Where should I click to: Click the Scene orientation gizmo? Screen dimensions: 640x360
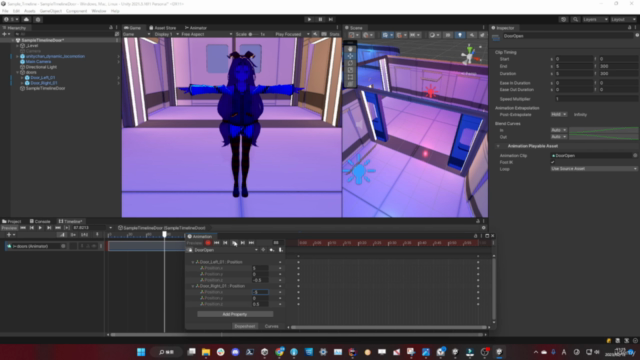tap(470, 56)
